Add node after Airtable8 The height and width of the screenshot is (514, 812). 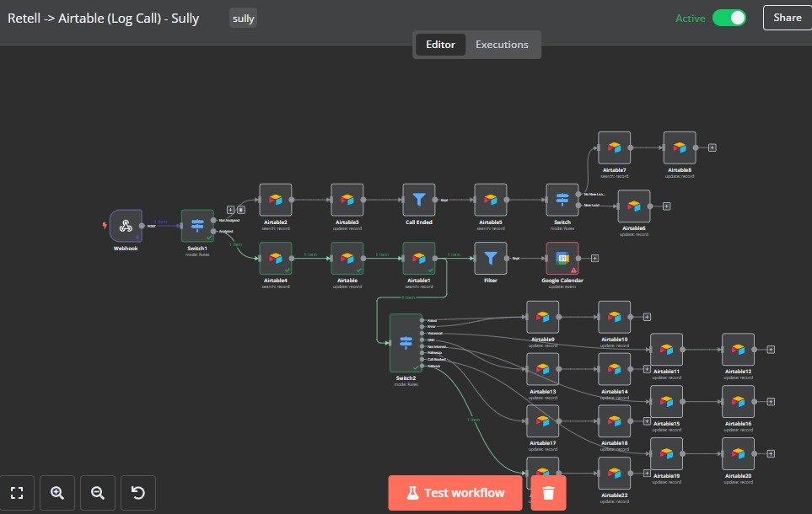click(x=712, y=147)
